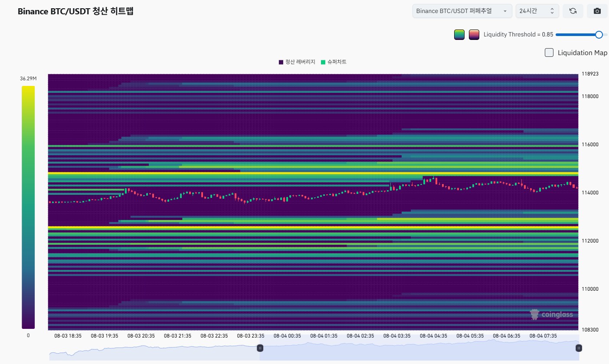Click the '08-04 06:35' time axis label
Screen dimensions: 609x364
click(507, 336)
